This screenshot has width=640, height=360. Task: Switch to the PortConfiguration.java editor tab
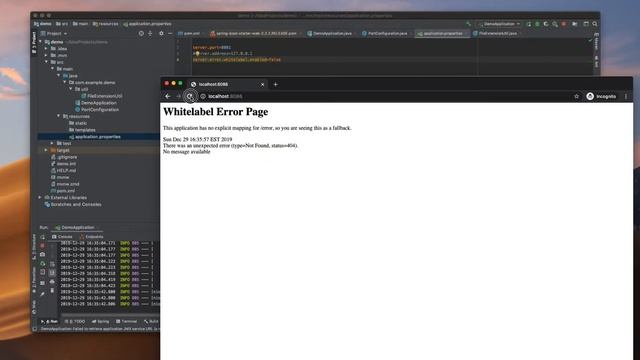tap(385, 33)
